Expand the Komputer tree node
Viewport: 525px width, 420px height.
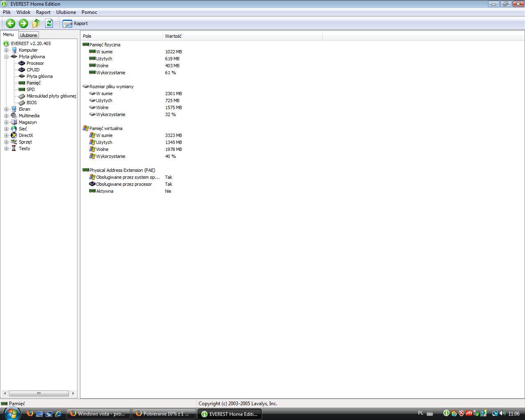6,50
